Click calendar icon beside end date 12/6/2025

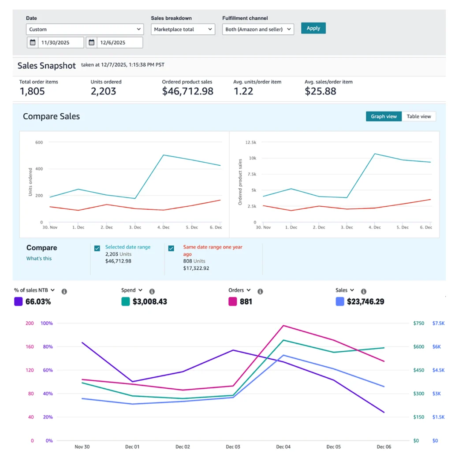pyautogui.click(x=91, y=43)
